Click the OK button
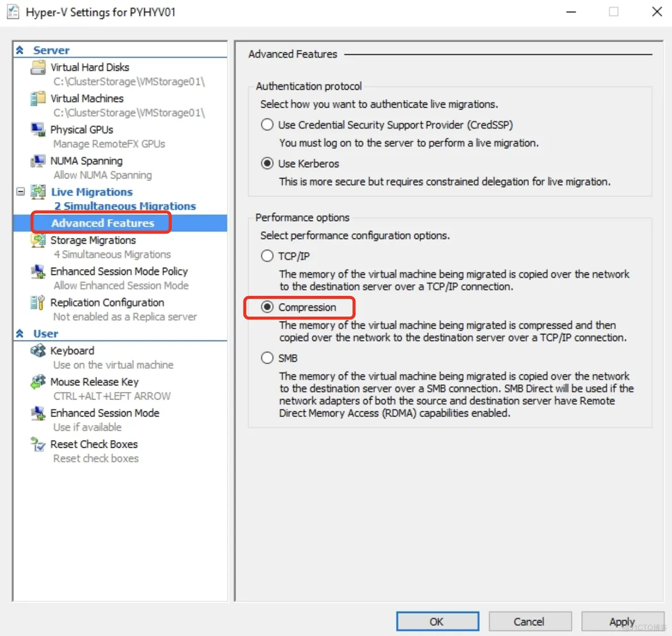Viewport: 672px width, 636px height. coord(438,621)
